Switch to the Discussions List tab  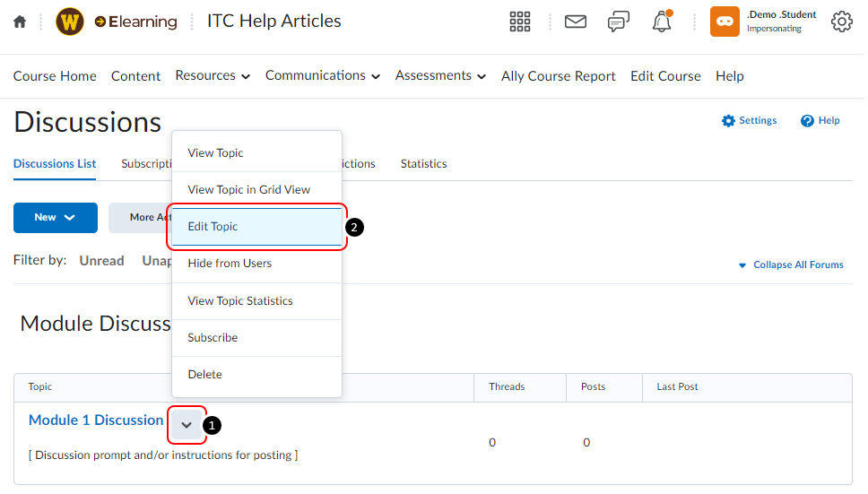[x=55, y=164]
